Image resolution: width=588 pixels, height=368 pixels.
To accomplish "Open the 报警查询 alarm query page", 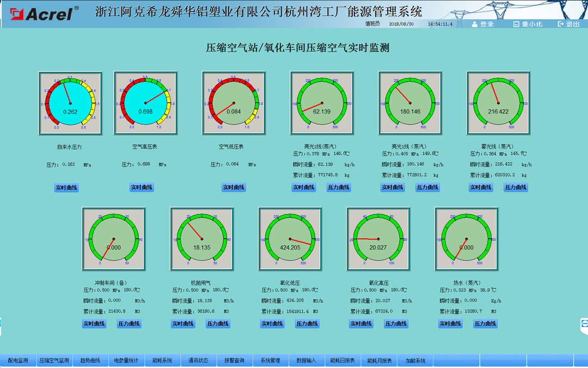I will click(x=234, y=360).
